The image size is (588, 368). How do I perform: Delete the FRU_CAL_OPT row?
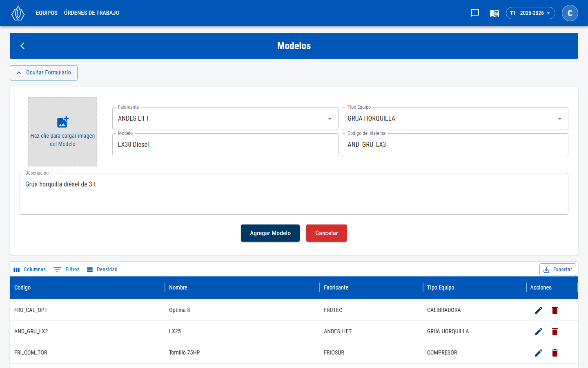pos(555,310)
